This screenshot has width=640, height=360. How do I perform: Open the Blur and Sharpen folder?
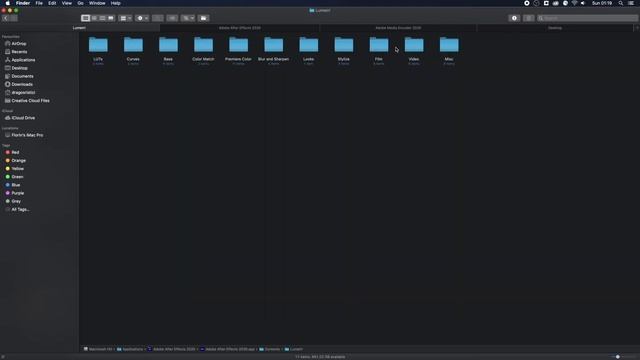click(x=273, y=45)
